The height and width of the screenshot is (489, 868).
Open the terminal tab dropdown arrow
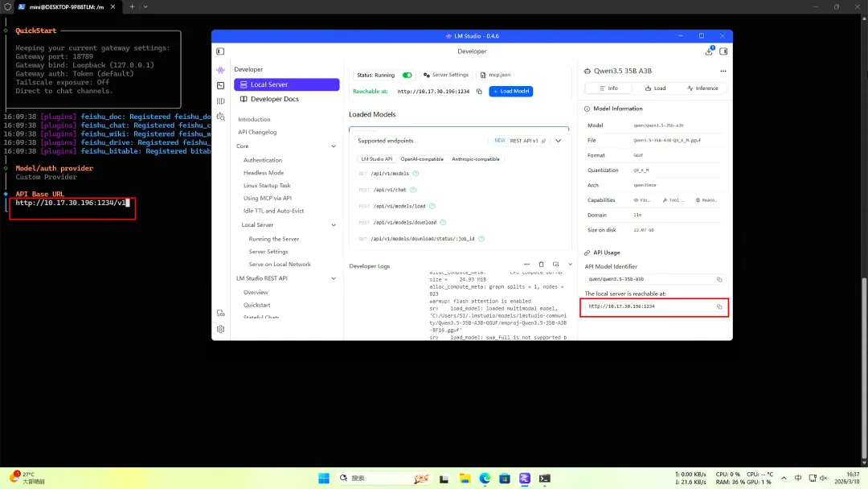(x=145, y=6)
